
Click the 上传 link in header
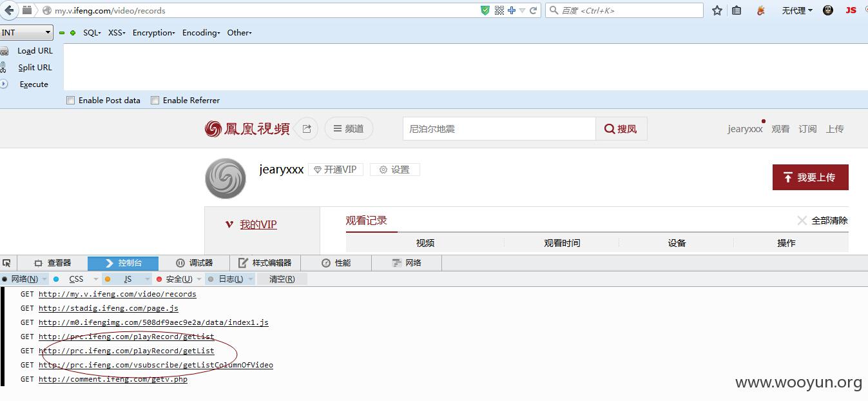pos(834,129)
